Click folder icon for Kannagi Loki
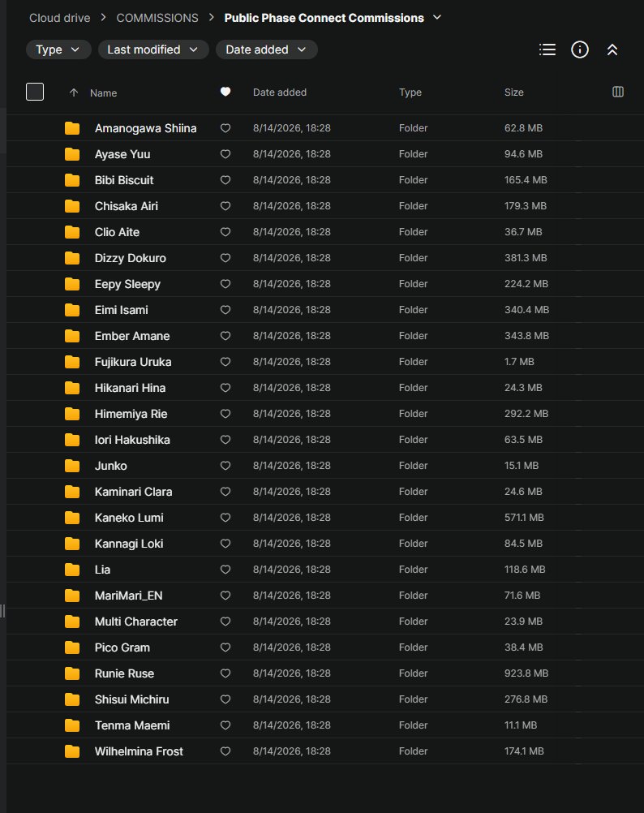Screen dimensions: 644x813 [x=72, y=544]
